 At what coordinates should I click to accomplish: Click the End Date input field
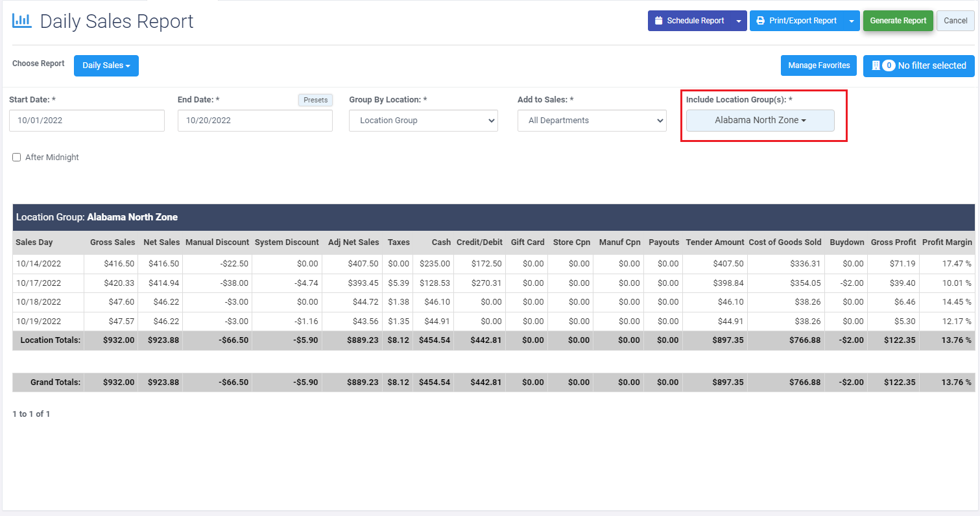255,121
